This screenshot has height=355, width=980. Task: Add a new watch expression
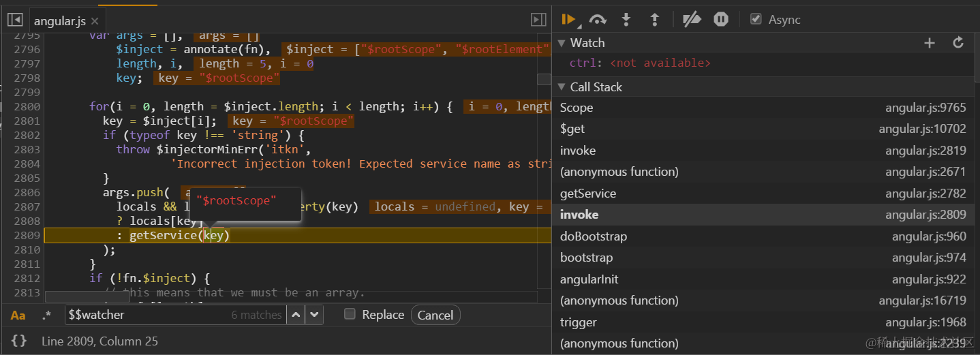pyautogui.click(x=930, y=43)
